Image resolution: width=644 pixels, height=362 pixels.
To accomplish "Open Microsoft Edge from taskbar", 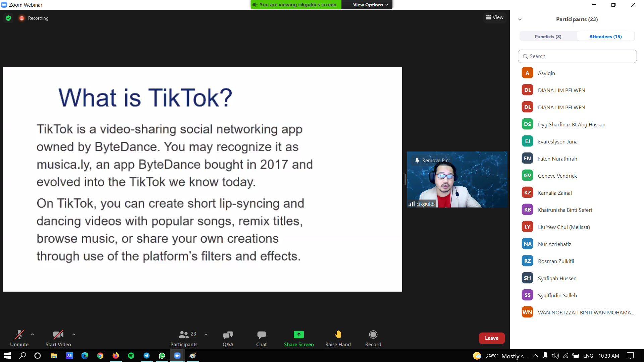I will pos(85,356).
